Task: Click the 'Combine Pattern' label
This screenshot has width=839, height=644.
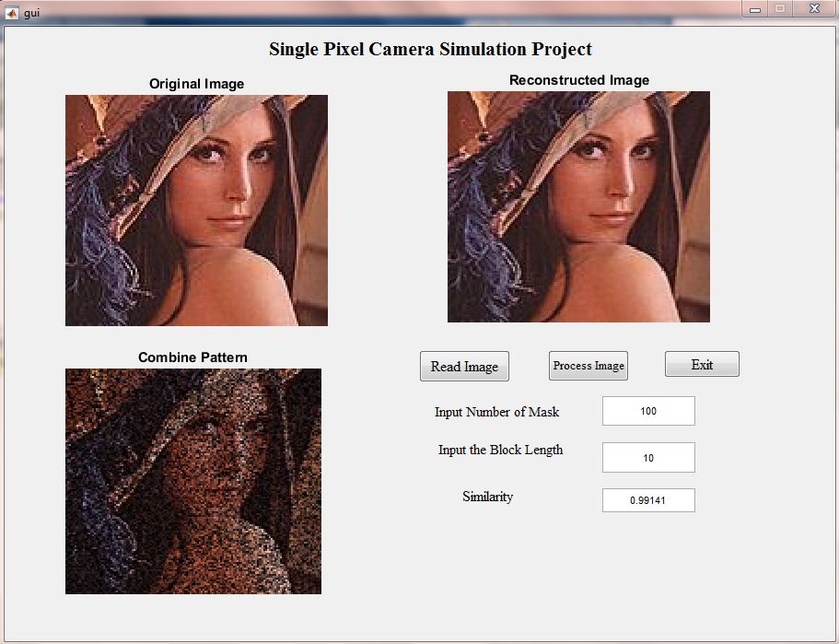Action: (x=192, y=357)
